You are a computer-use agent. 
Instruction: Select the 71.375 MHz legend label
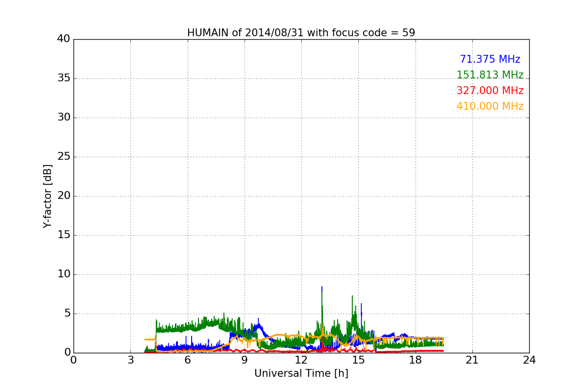coord(490,59)
